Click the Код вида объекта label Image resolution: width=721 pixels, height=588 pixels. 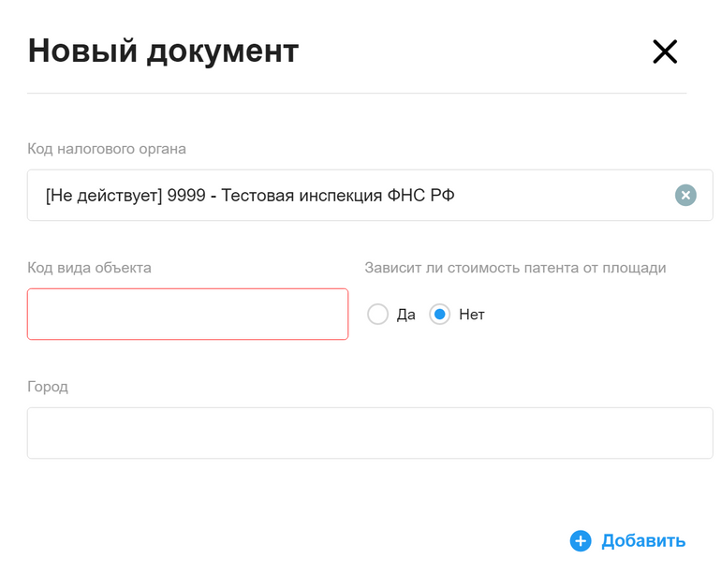(89, 268)
